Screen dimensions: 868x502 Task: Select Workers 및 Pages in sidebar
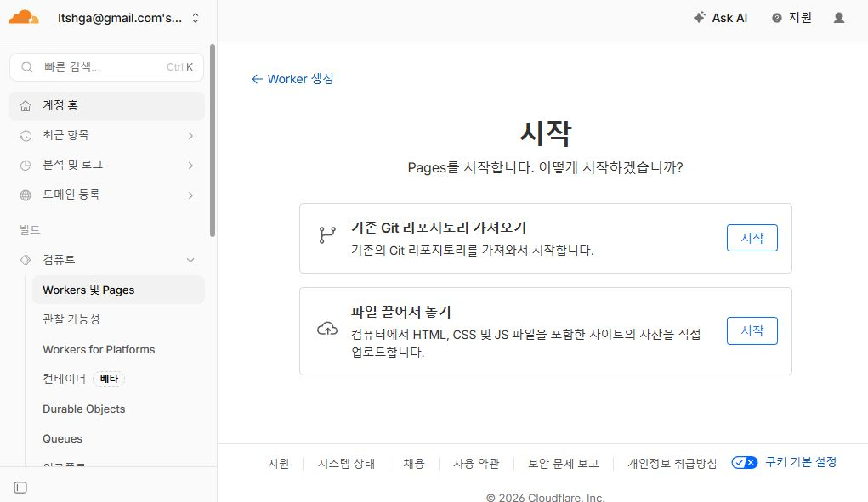point(118,290)
